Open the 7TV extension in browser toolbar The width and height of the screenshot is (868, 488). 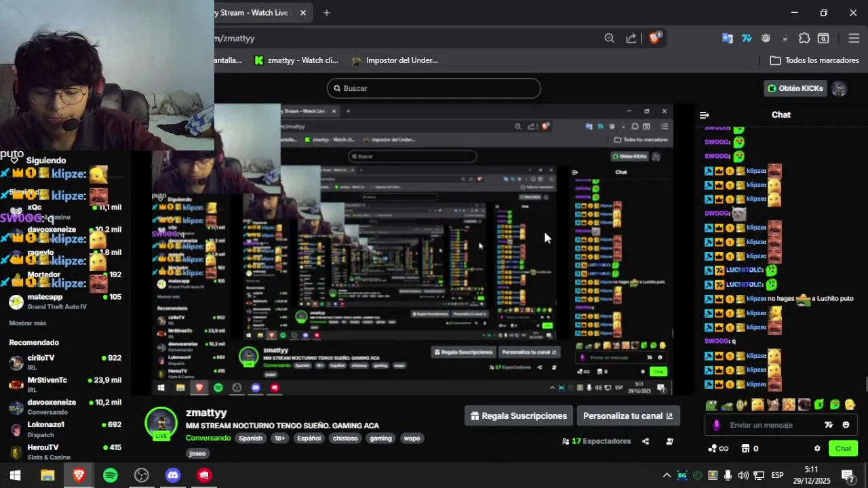point(747,38)
